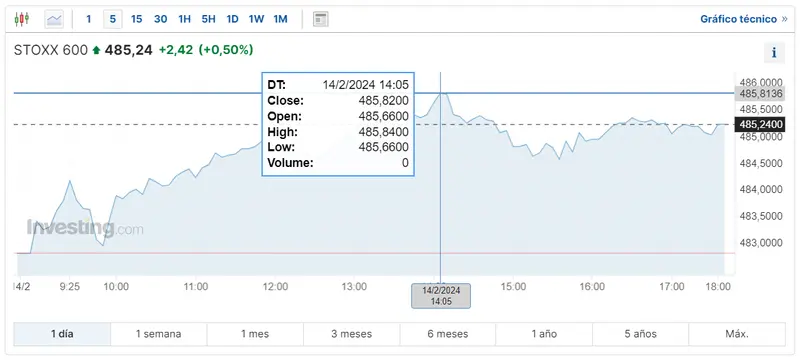Screen dimensions: 800x362
Task: Switch to 6 meses range
Action: pyautogui.click(x=447, y=334)
